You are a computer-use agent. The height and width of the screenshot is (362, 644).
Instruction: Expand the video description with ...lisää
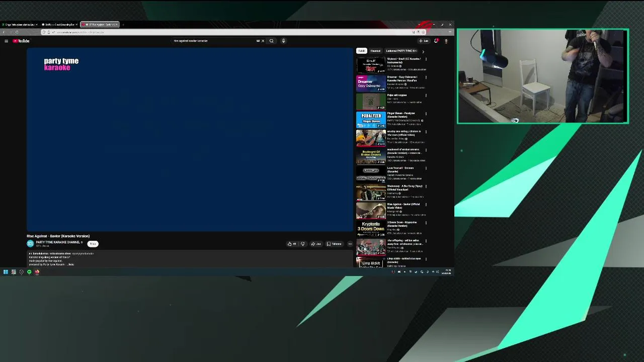[70, 264]
